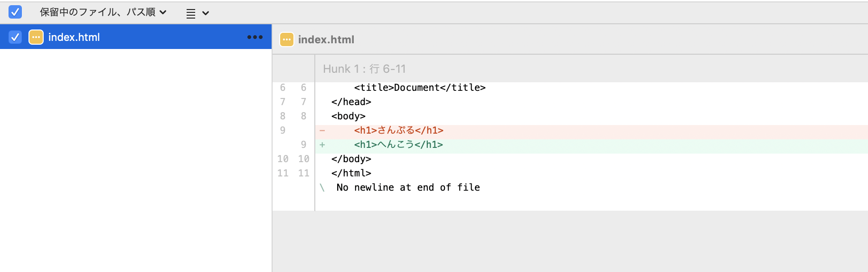Viewport: 868px width, 272px height.
Task: Click the yellow modified icon in file list
Action: 36,37
